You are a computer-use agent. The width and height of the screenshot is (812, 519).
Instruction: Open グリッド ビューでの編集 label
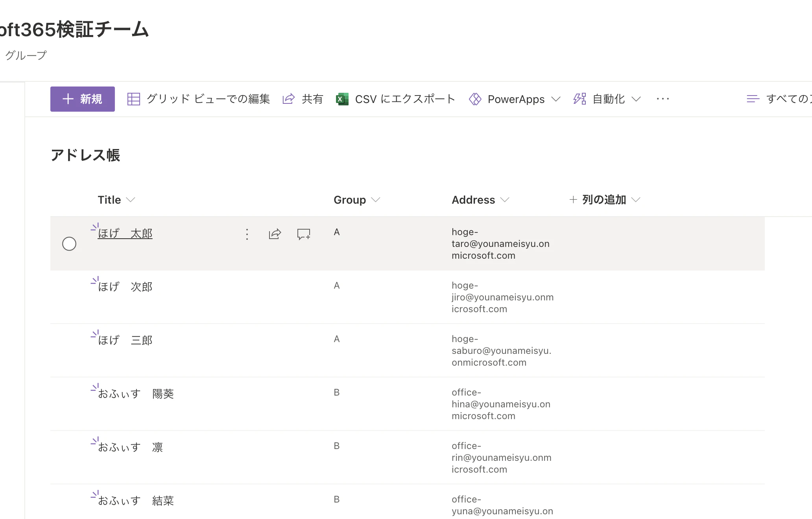tap(208, 99)
